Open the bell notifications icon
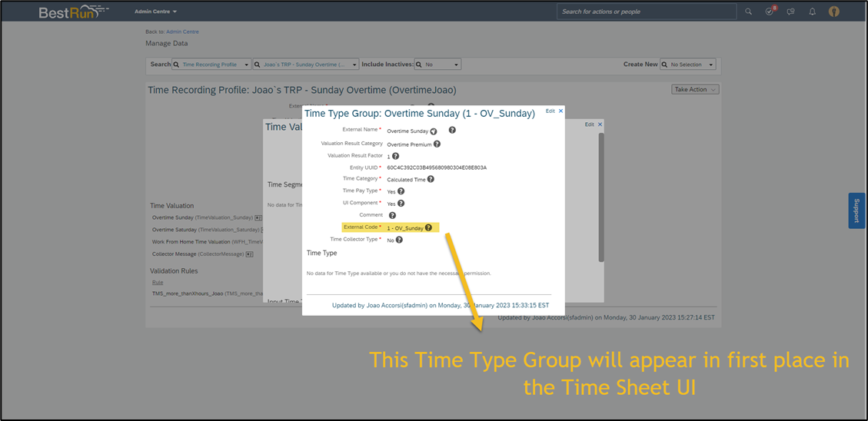 [813, 12]
